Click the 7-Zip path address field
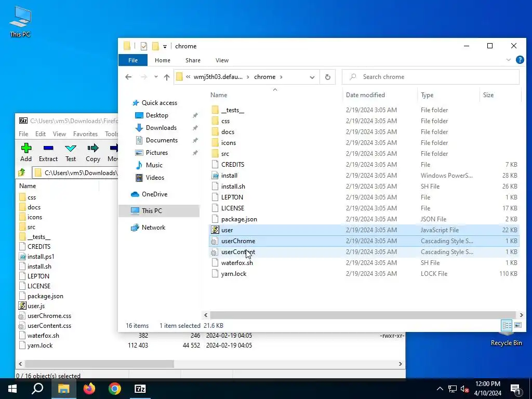The width and height of the screenshot is (532, 399). (75, 172)
